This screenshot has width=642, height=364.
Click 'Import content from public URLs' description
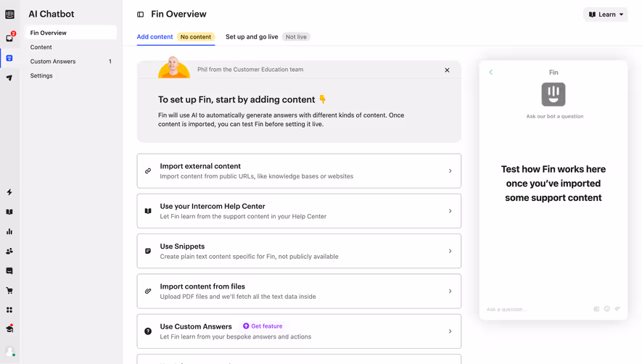[x=256, y=176]
